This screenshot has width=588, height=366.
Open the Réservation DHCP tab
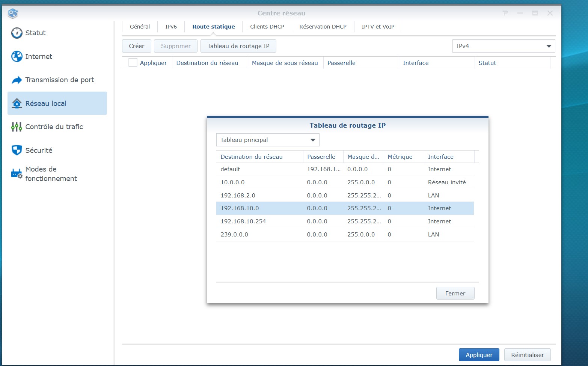(x=323, y=27)
